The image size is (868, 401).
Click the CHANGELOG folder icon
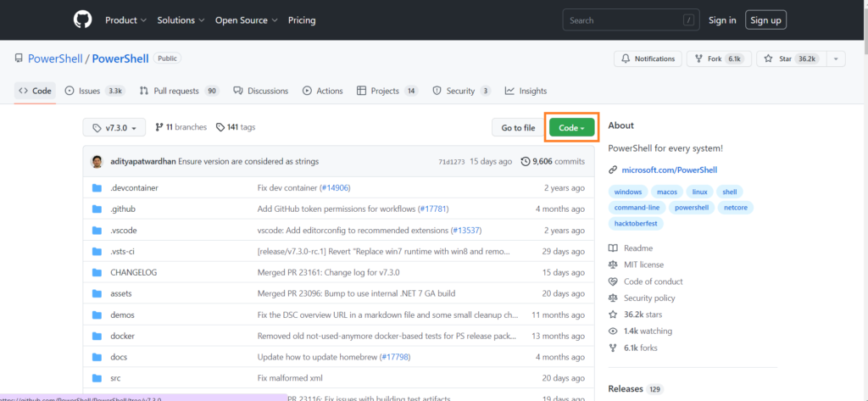tap(97, 272)
